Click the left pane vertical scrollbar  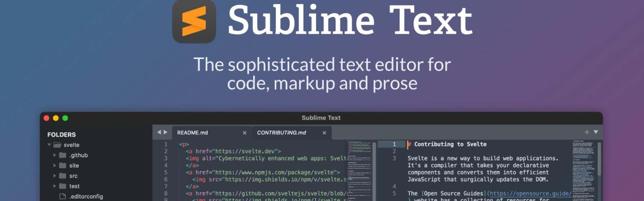[x=374, y=171]
